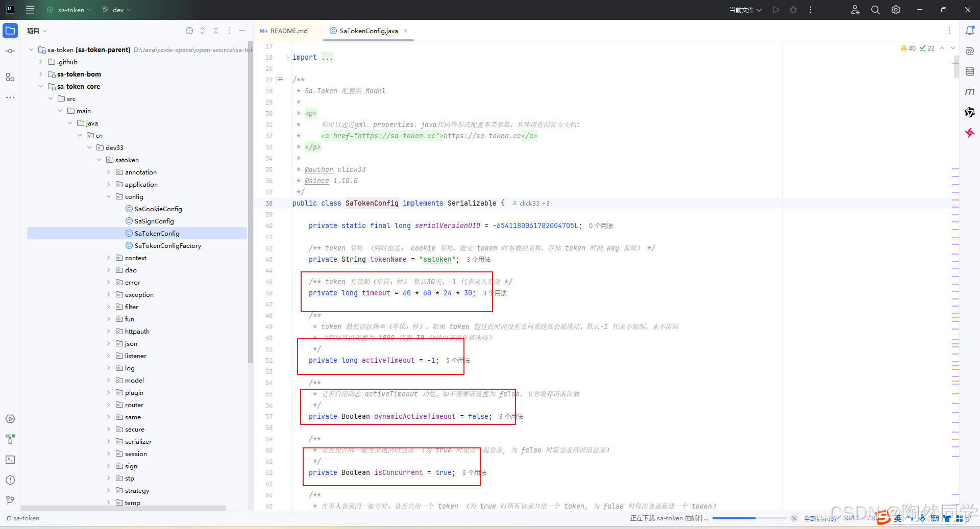The width and height of the screenshot is (980, 529).
Task: Toggle rendered view for javadoc comment
Action: tap(280, 80)
